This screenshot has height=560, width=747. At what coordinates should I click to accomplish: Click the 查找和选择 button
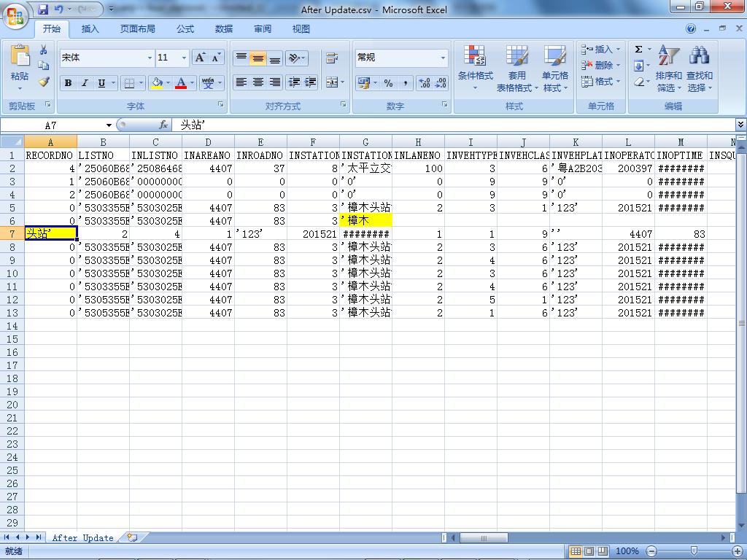pos(699,69)
